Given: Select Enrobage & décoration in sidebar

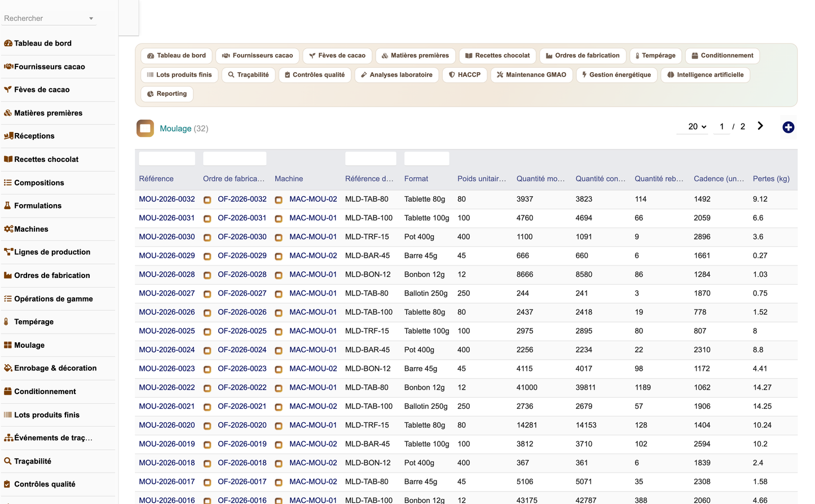Looking at the screenshot, I should click(55, 368).
